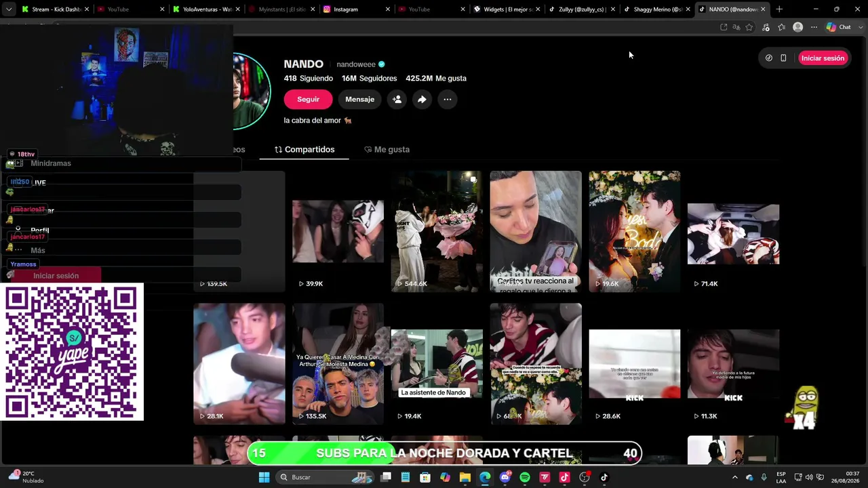Open browser Settings and more menu
Screen dimensions: 868x488
coord(814,27)
